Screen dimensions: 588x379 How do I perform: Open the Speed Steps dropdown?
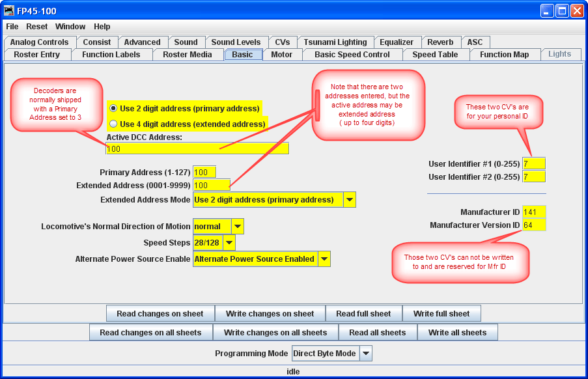click(x=229, y=242)
